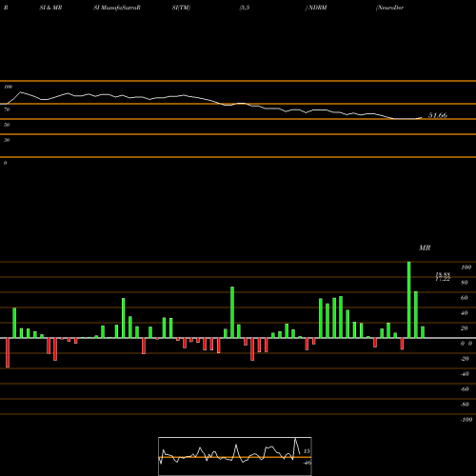Click the "SI(TM)" header label
The image size is (476, 476).
pyautogui.click(x=181, y=8)
